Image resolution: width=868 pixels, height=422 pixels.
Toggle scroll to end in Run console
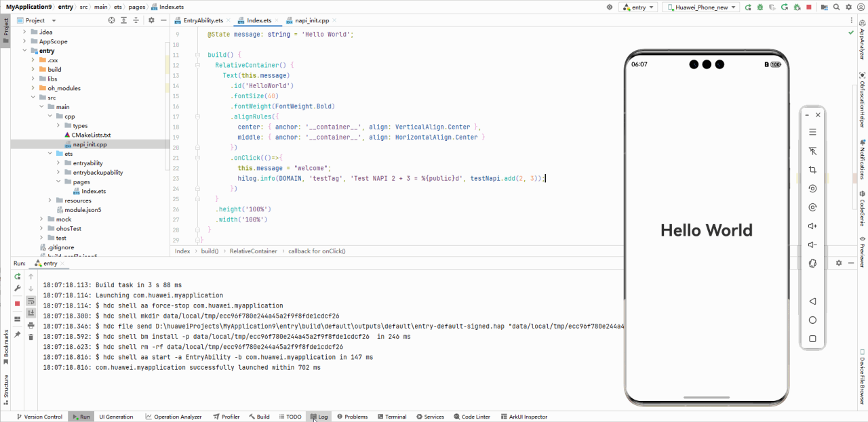tap(31, 312)
